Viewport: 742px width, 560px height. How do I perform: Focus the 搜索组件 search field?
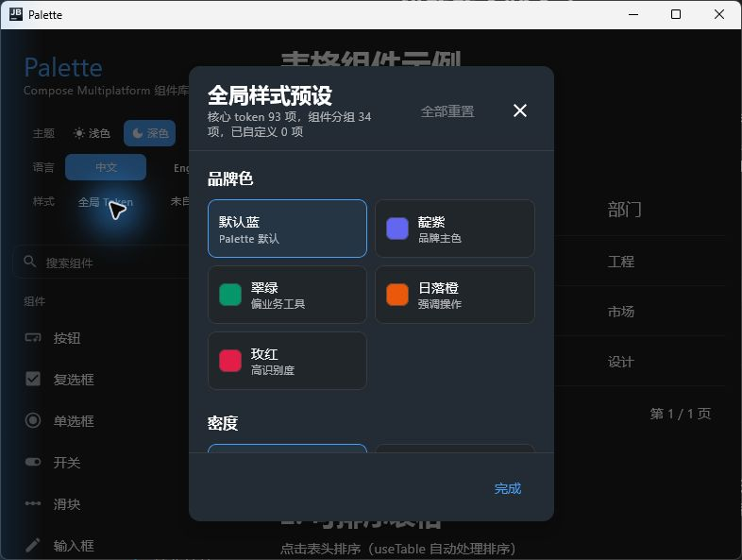[102, 263]
